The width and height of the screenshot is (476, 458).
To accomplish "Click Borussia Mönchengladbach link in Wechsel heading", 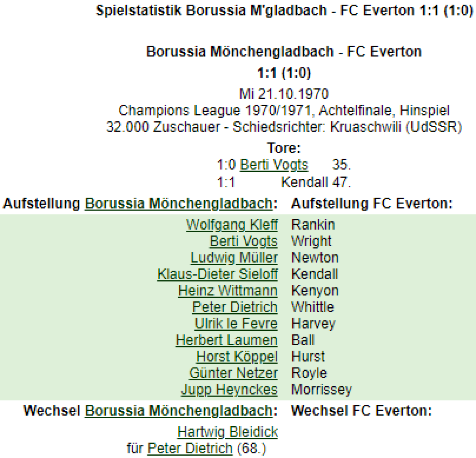I will (x=179, y=410).
